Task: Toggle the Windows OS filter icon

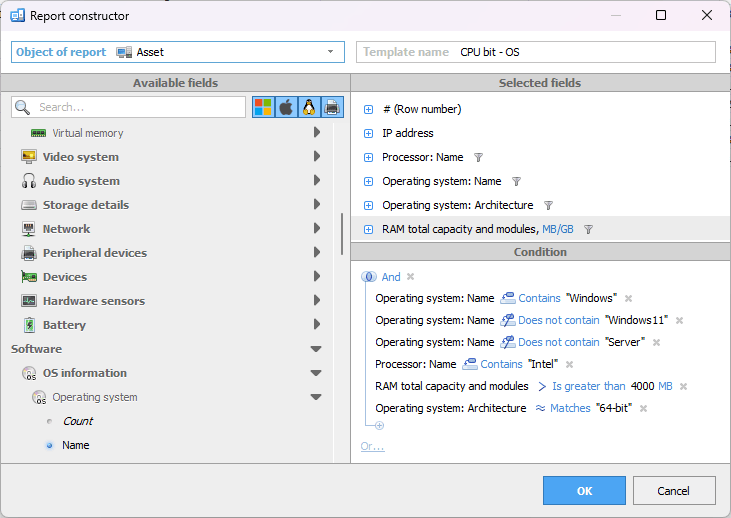Action: [x=263, y=107]
